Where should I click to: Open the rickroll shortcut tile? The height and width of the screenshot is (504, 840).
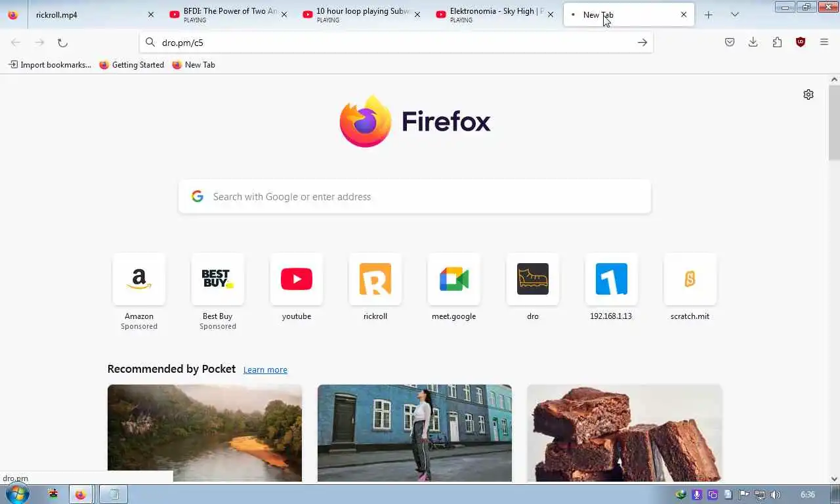[375, 279]
